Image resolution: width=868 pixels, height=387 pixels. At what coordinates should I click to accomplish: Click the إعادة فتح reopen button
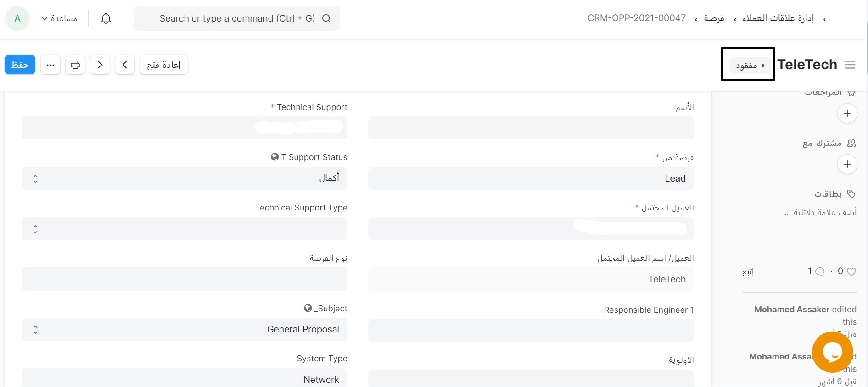[164, 65]
